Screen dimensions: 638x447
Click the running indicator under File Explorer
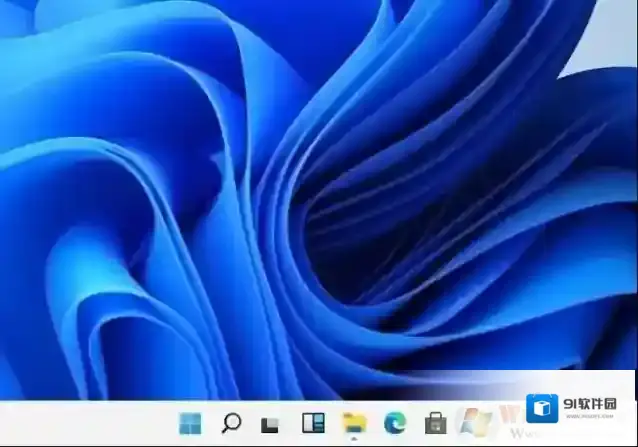pos(353,438)
